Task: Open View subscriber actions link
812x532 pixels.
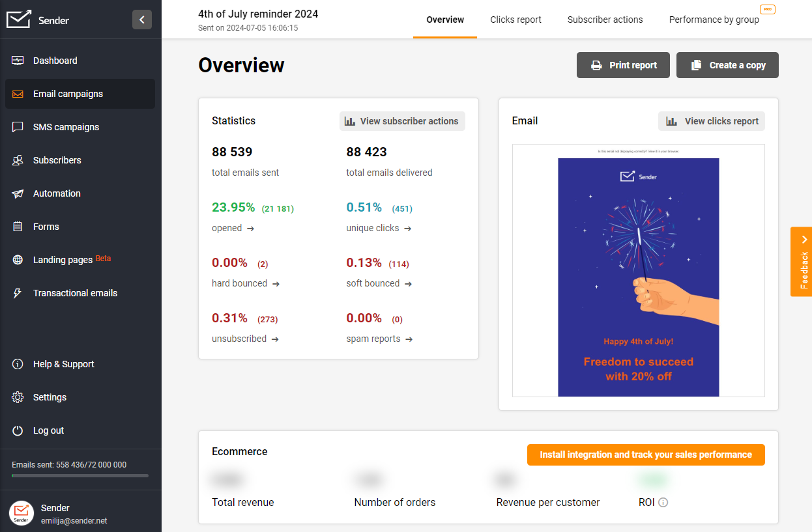Action: [x=402, y=121]
